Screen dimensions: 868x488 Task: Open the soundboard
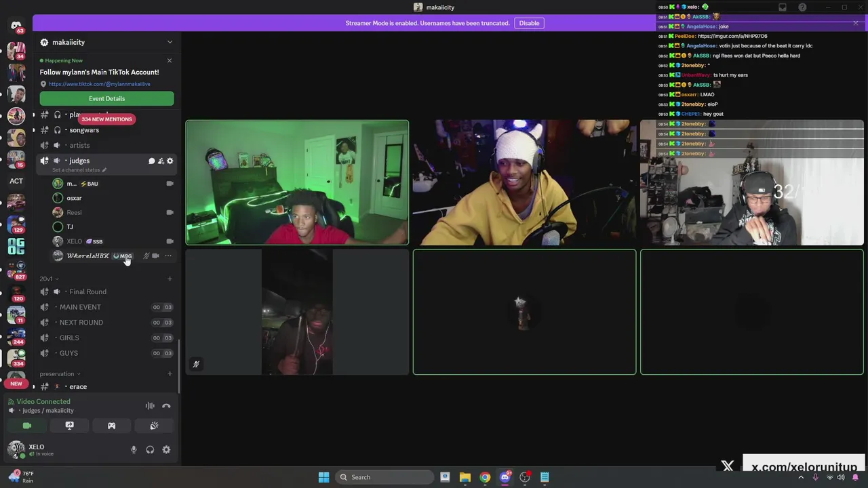(154, 426)
